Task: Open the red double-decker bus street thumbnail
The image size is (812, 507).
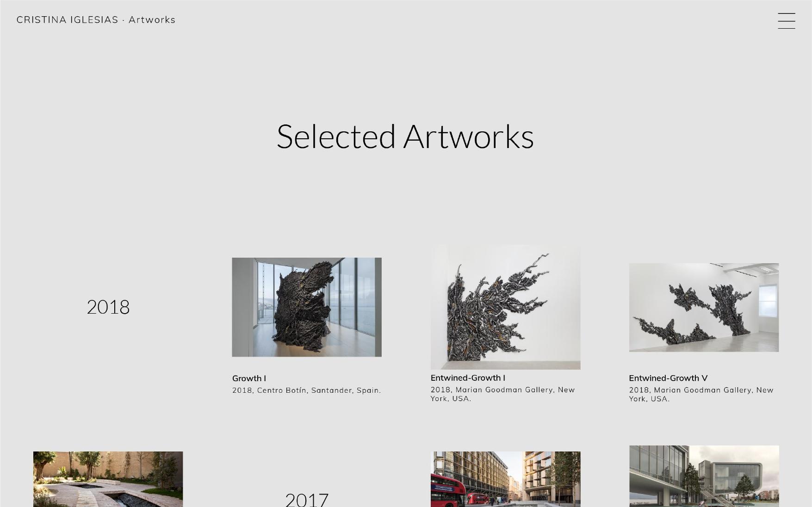Action: click(505, 479)
